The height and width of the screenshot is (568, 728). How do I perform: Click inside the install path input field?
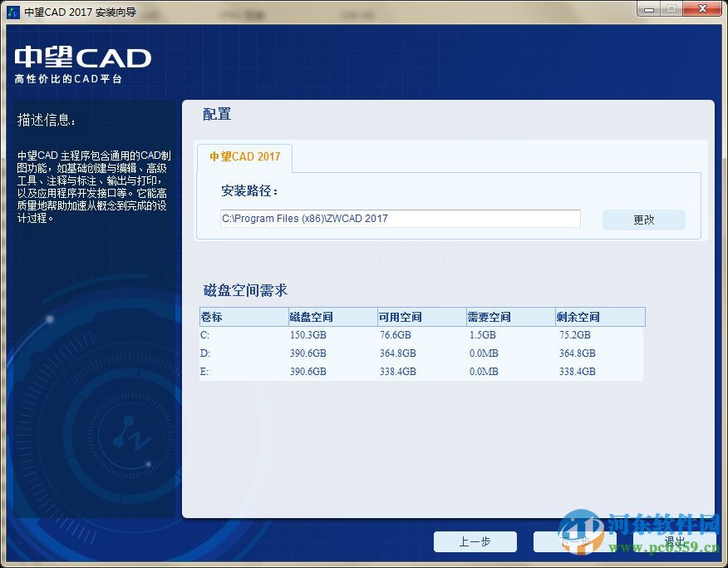pyautogui.click(x=399, y=218)
